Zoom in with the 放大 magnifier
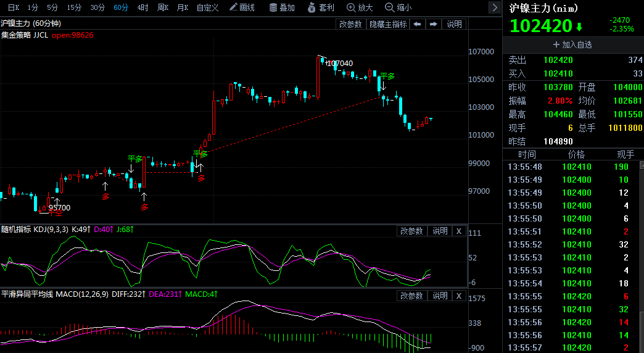Image resolution: width=644 pixels, height=353 pixels. point(360,7)
